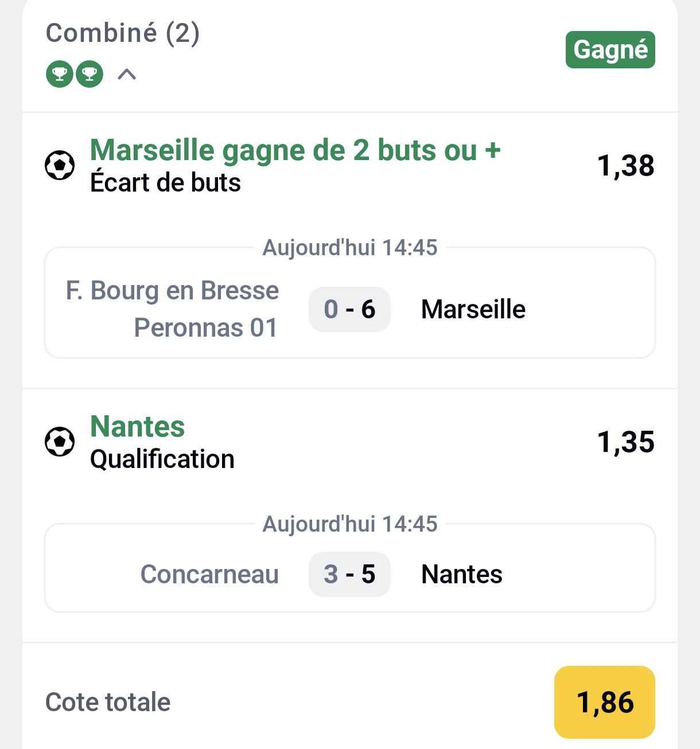
Task: Open the 0 - 6 score box
Action: (x=349, y=310)
